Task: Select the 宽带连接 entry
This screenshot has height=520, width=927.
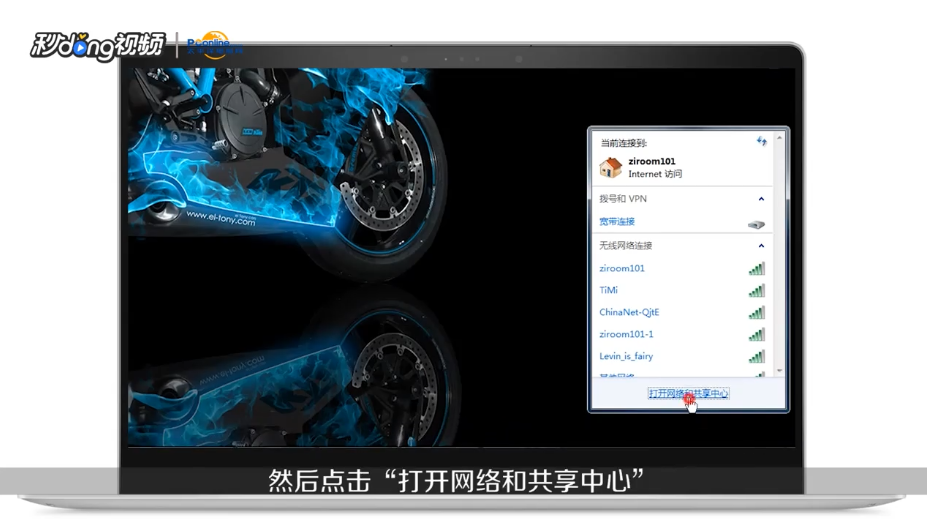Action: coord(617,222)
